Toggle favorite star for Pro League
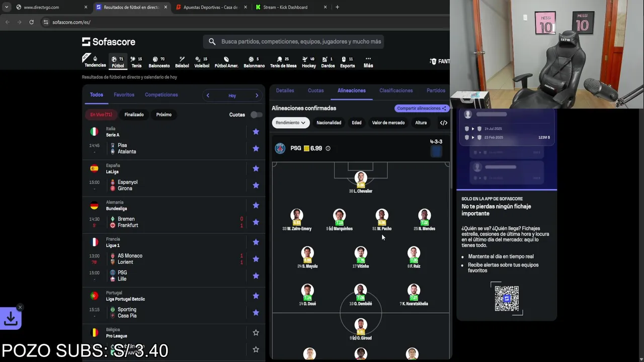Viewport: 644px width, 362px height. [256, 333]
